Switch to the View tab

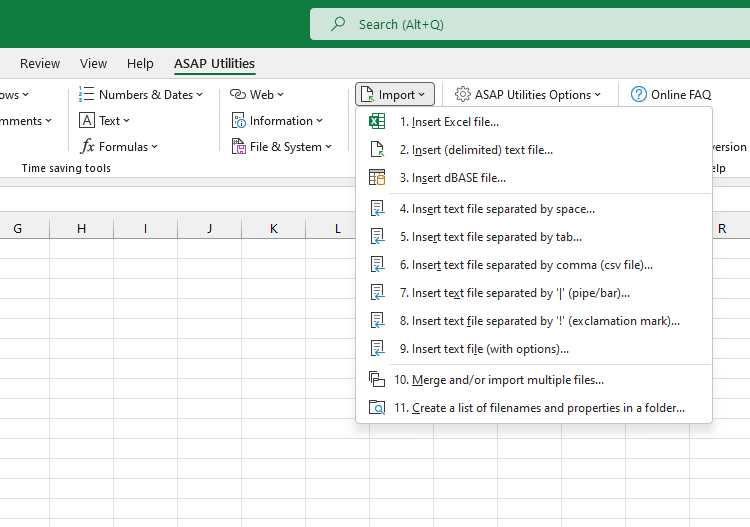(x=93, y=64)
